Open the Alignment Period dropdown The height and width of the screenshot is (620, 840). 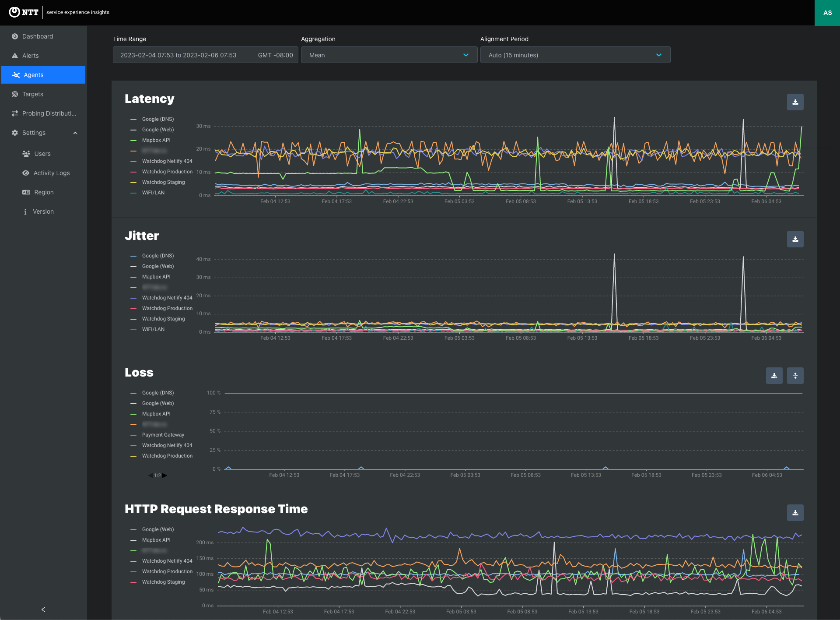pyautogui.click(x=575, y=55)
